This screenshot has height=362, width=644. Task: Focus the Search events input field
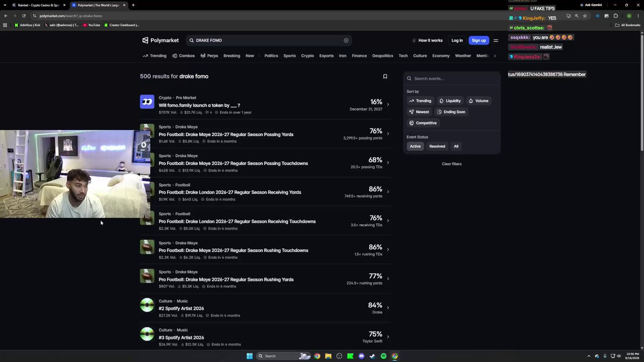452,78
